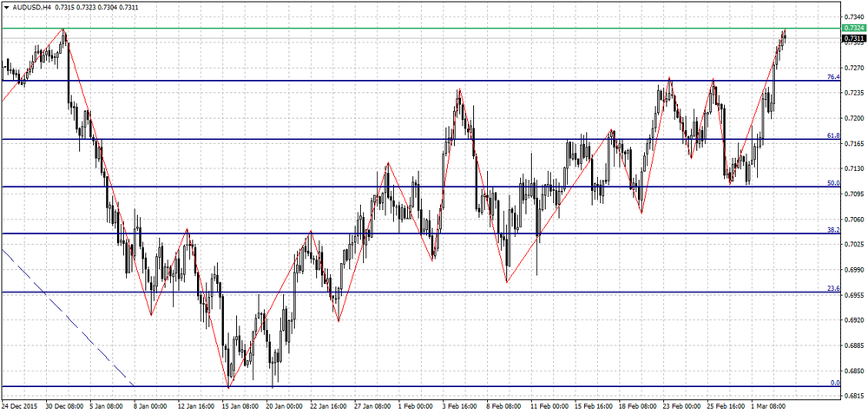Click 0.6815 on the price scale
The image size is (868, 414).
click(854, 396)
